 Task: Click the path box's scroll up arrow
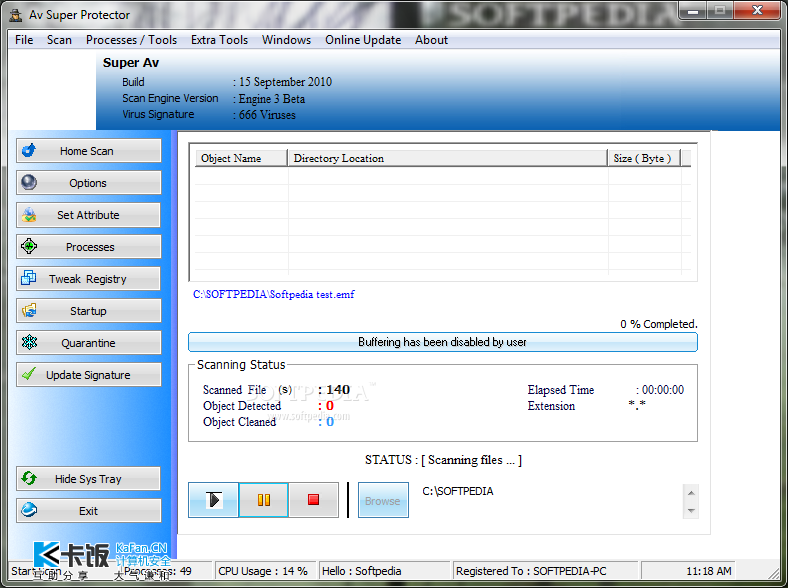pyautogui.click(x=691, y=493)
